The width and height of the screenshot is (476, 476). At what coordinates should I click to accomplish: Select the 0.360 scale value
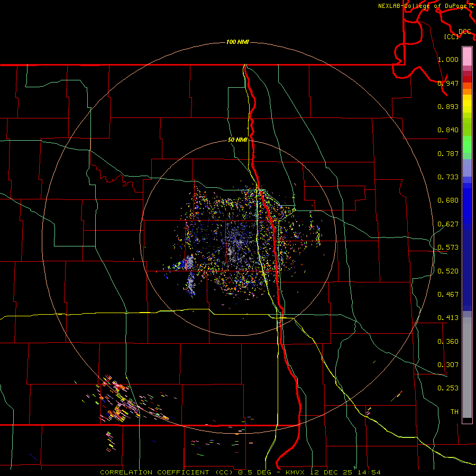coord(448,341)
